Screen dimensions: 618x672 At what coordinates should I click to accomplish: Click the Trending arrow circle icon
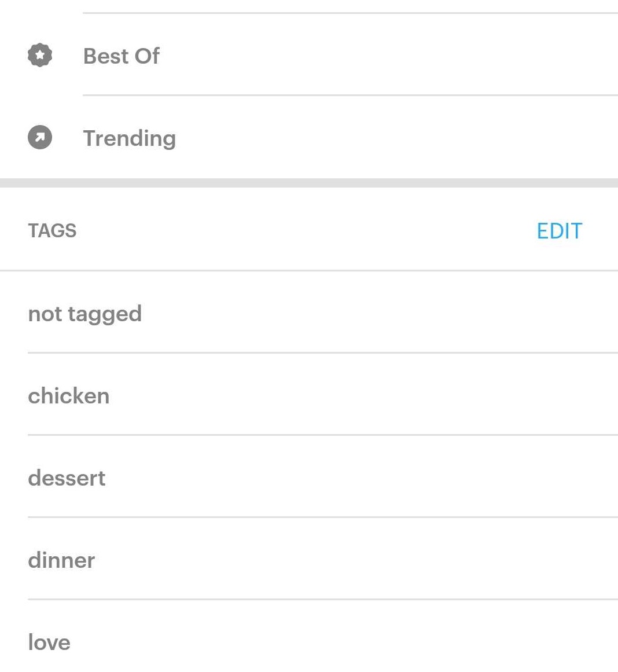point(40,138)
